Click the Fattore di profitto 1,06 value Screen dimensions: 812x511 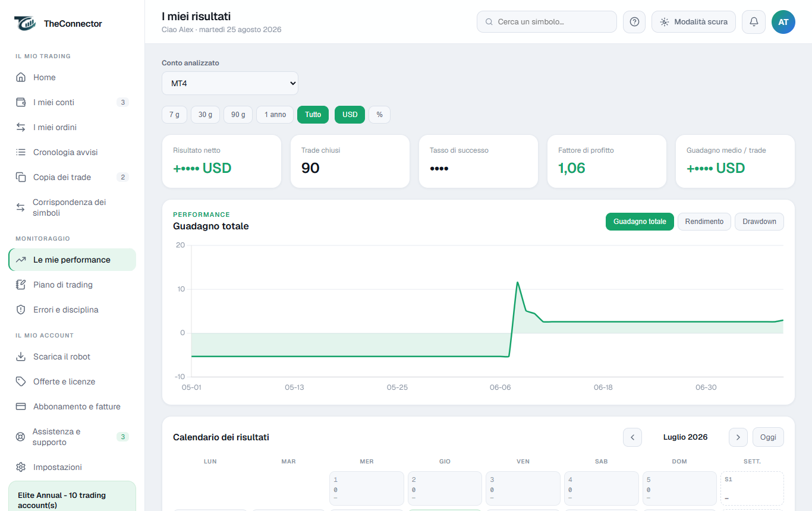point(572,168)
